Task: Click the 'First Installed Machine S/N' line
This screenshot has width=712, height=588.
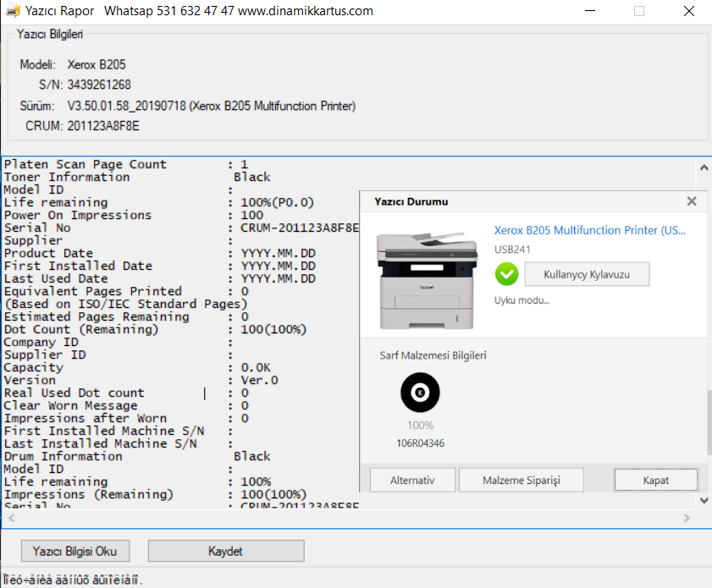Action: point(118,431)
